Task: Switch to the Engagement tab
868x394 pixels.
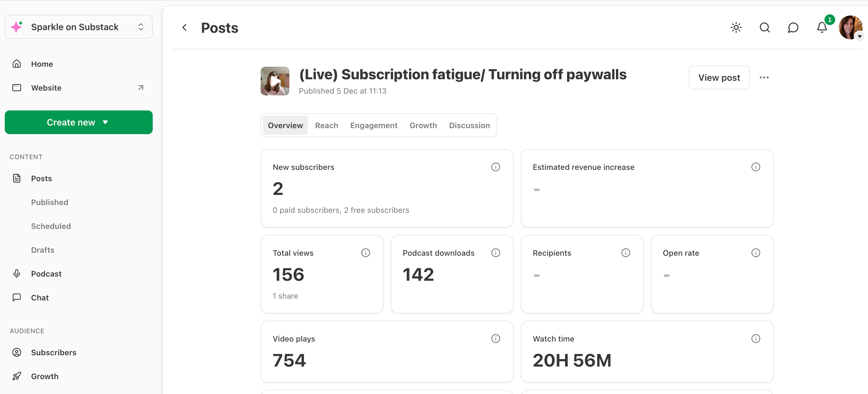Action: pyautogui.click(x=374, y=125)
